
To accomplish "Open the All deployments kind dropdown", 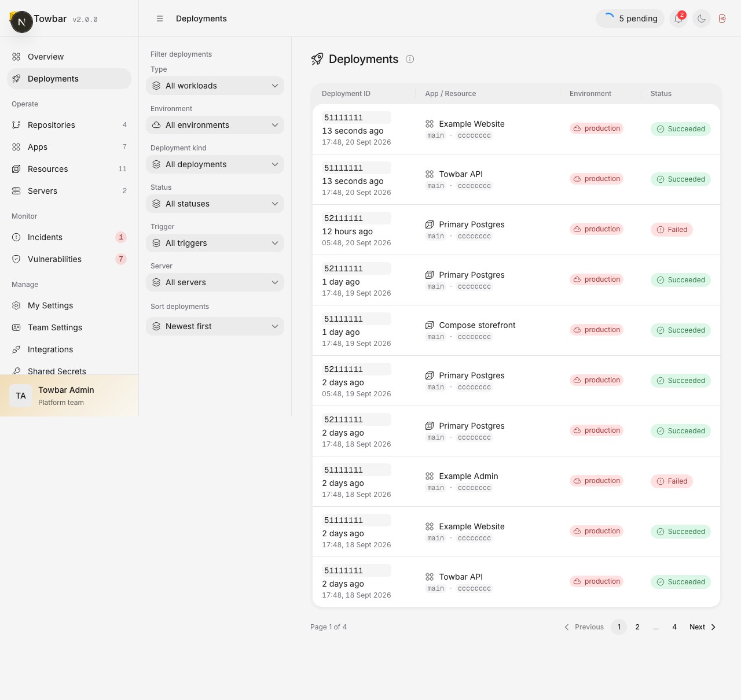I will pos(215,164).
